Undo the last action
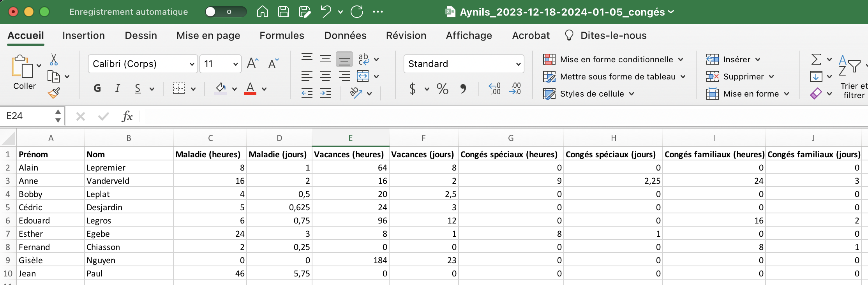Viewport: 868px width, 285px height. coord(326,12)
